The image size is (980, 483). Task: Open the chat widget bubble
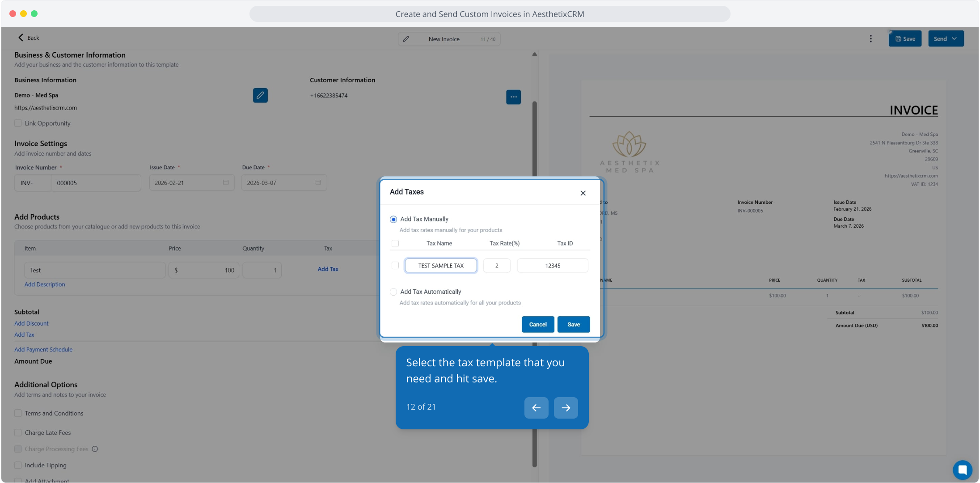[962, 470]
